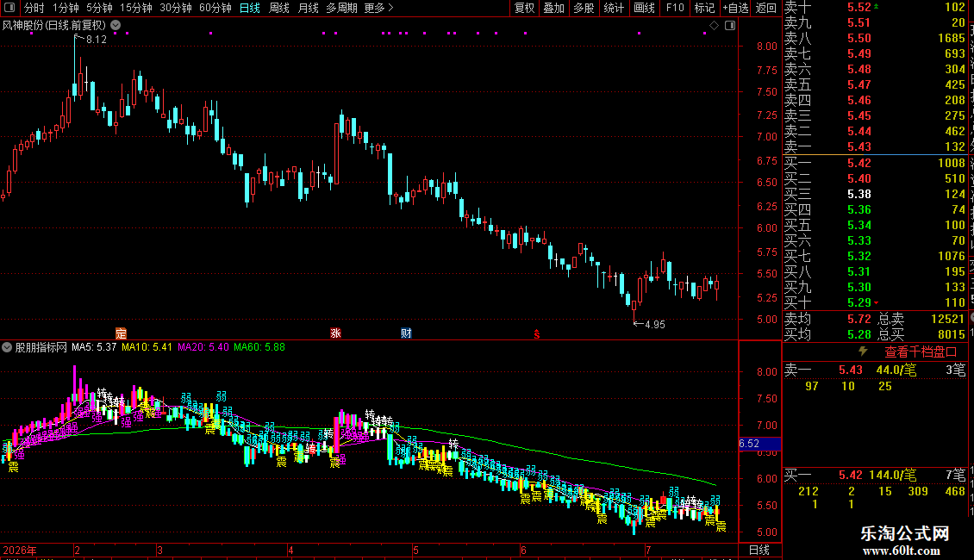Click 总买 volume 8015

pyautogui.click(x=951, y=334)
